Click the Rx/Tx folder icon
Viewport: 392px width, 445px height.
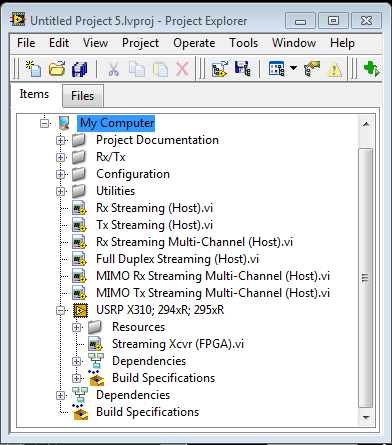pos(79,157)
